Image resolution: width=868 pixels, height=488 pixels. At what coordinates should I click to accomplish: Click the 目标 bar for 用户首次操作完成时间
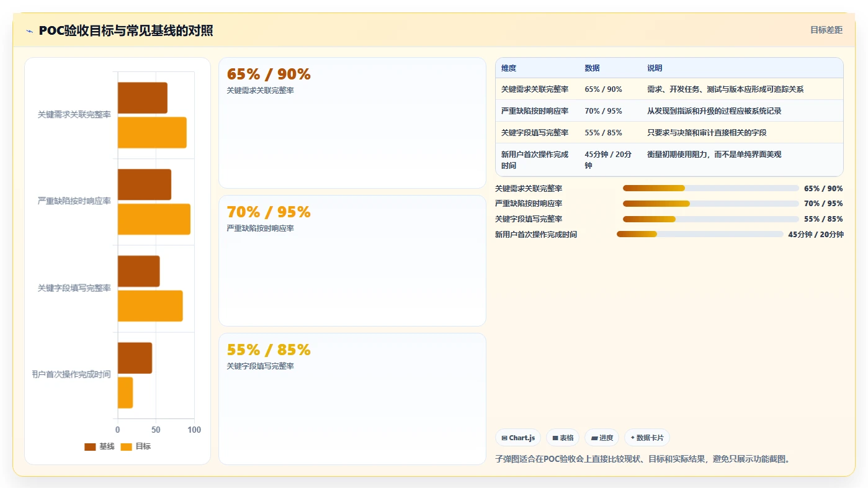[x=125, y=392]
